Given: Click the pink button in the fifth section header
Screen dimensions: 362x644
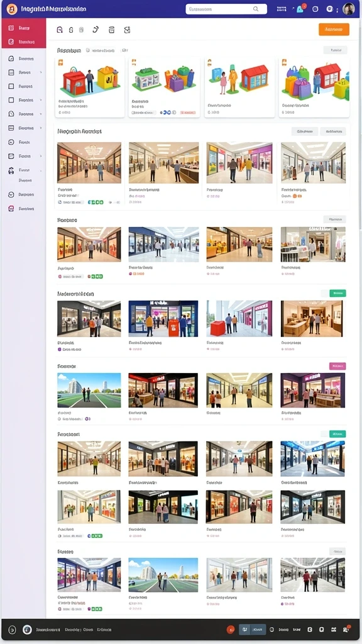Looking at the screenshot, I should tap(337, 366).
